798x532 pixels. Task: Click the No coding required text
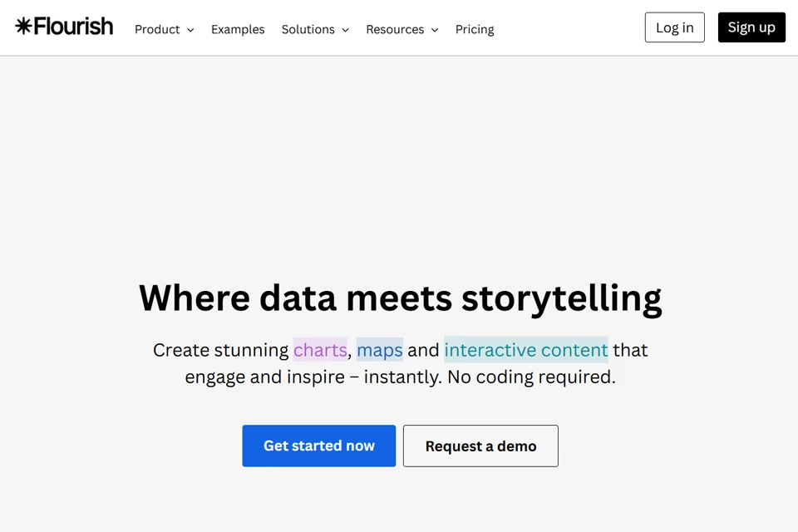click(x=531, y=377)
